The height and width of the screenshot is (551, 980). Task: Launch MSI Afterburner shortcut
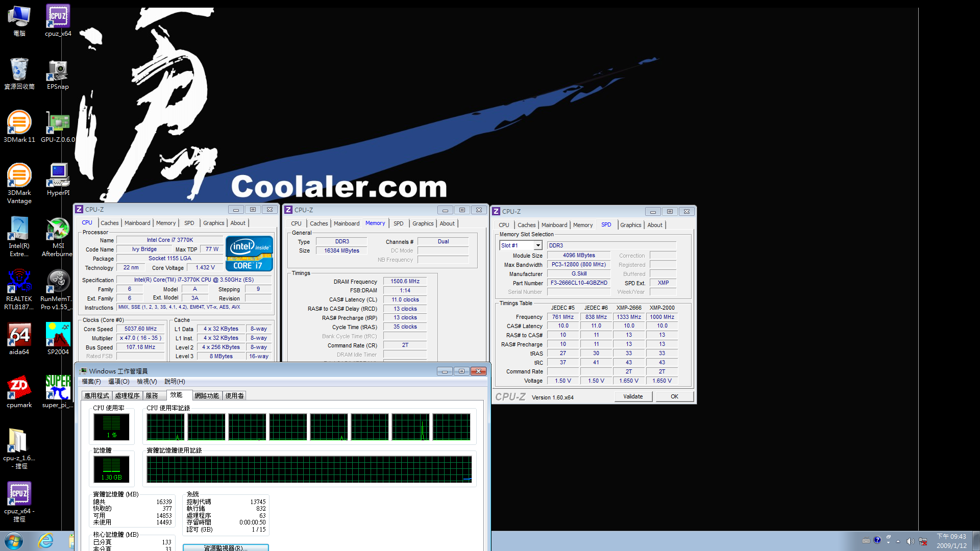(x=58, y=237)
